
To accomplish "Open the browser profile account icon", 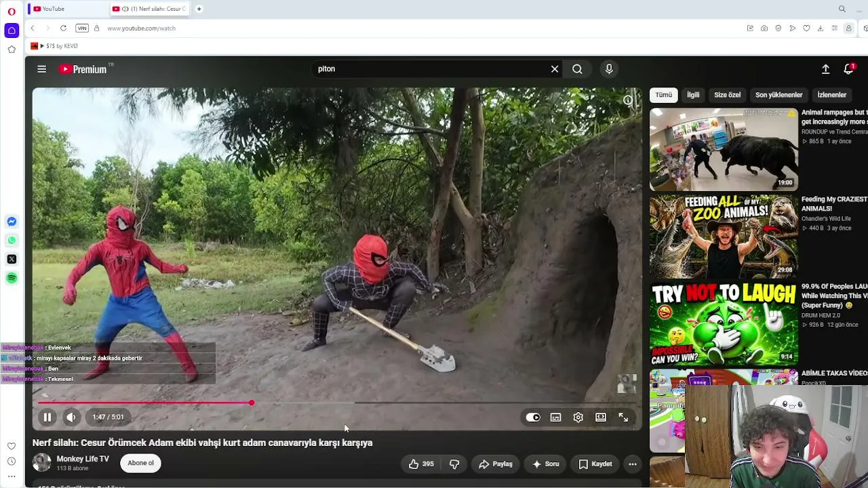I will (x=848, y=28).
